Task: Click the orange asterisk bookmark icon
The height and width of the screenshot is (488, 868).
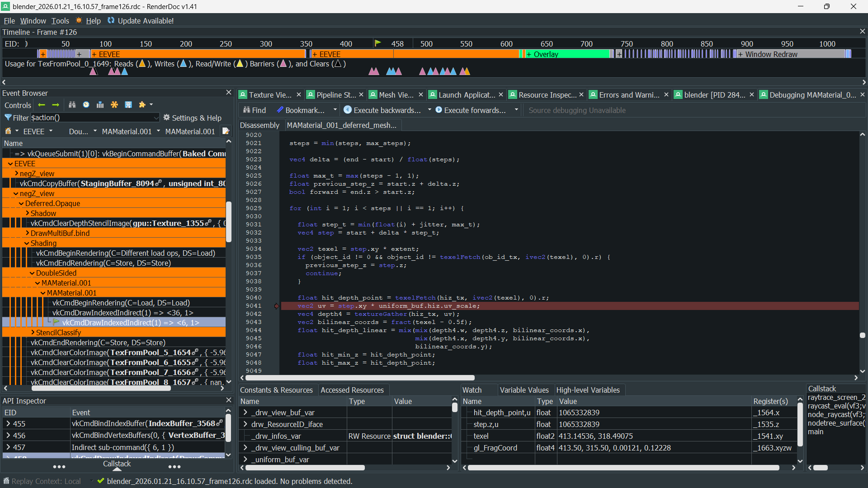Action: tap(114, 105)
